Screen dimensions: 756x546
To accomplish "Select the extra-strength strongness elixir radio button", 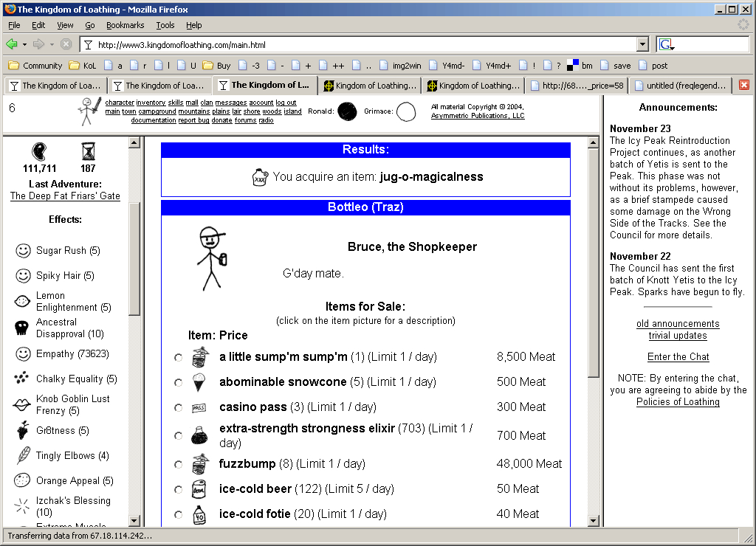I will [x=179, y=435].
